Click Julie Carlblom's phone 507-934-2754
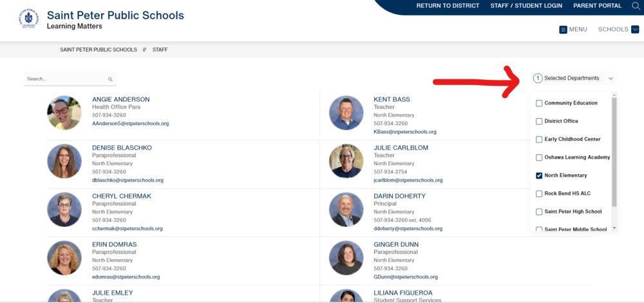Viewport: 644px width, 303px height. pyautogui.click(x=391, y=172)
